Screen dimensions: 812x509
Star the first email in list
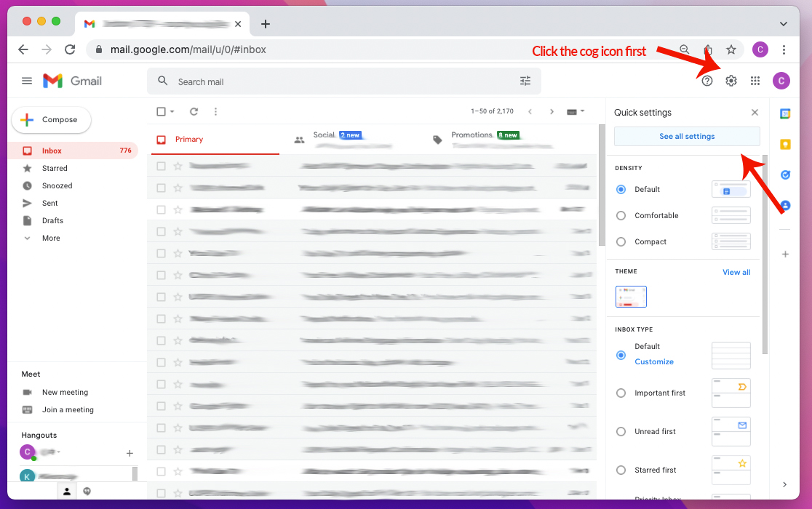click(x=178, y=166)
